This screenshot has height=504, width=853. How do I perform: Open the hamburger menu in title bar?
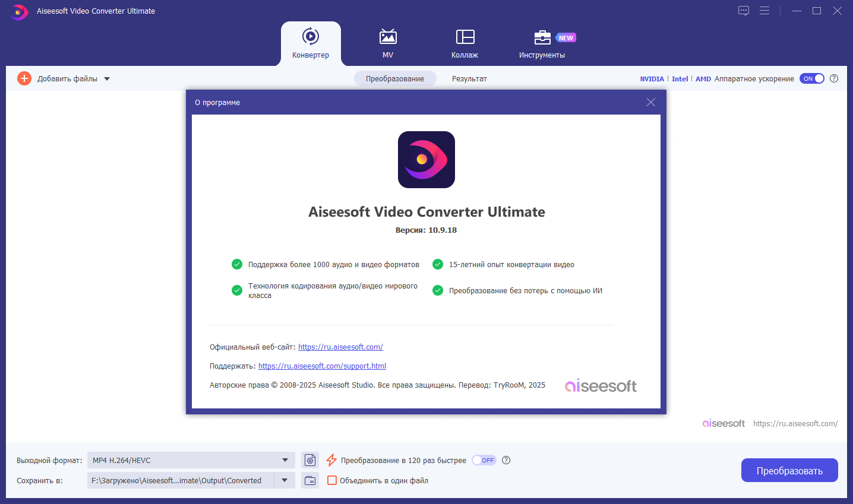tap(764, 11)
